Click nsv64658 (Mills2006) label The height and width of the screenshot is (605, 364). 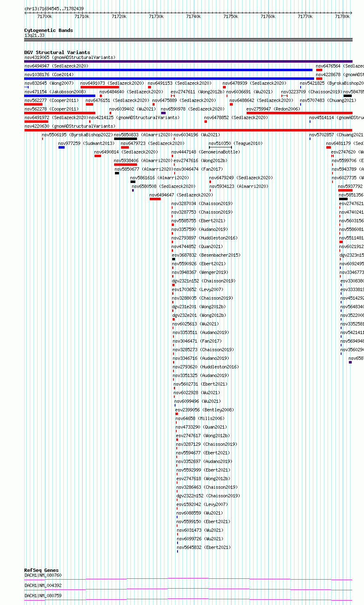click(x=200, y=418)
